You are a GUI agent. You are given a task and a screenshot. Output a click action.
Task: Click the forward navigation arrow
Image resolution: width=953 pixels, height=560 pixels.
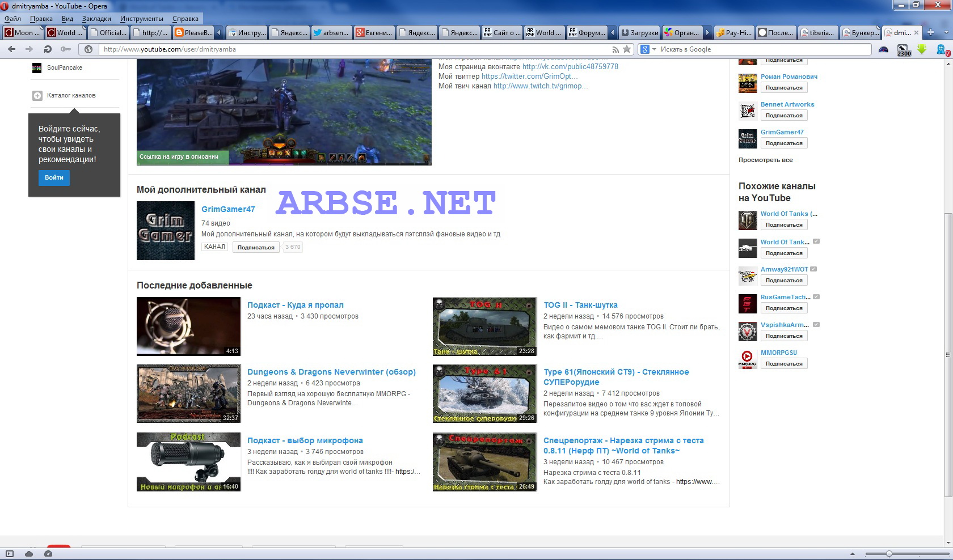(29, 49)
